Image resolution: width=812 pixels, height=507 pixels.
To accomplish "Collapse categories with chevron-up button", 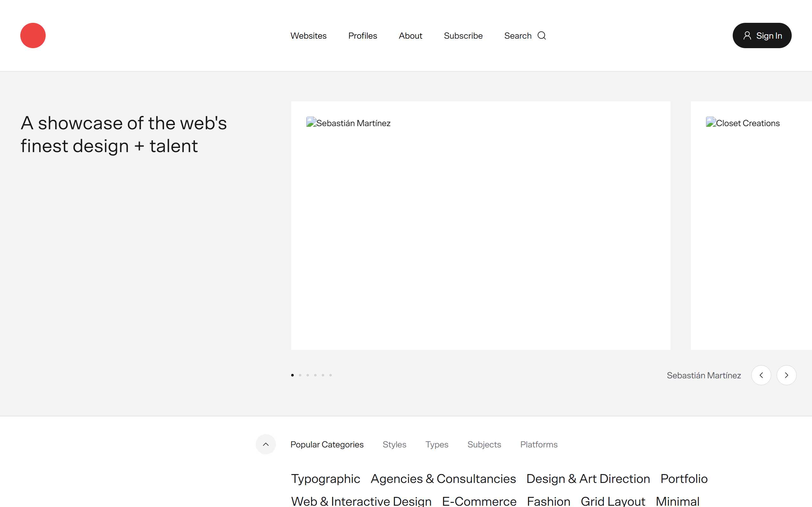I will [x=266, y=444].
